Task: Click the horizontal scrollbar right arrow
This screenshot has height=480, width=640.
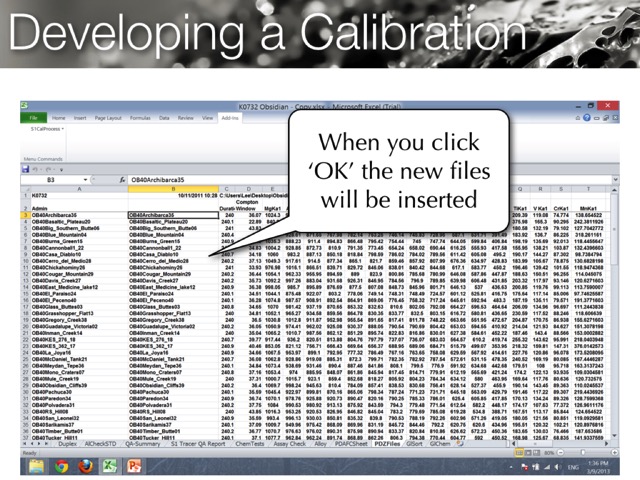Action: coord(607,444)
